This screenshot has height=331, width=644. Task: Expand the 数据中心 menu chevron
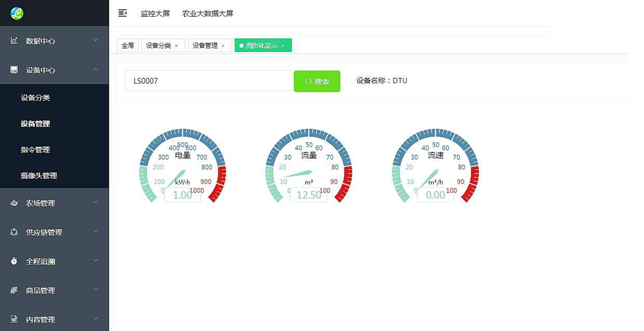click(x=96, y=40)
